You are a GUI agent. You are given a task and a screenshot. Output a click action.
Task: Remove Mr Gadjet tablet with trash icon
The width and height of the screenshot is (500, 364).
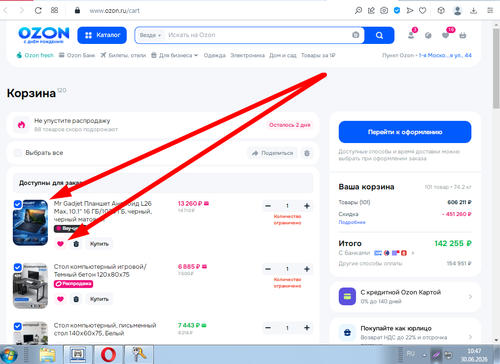[76, 244]
